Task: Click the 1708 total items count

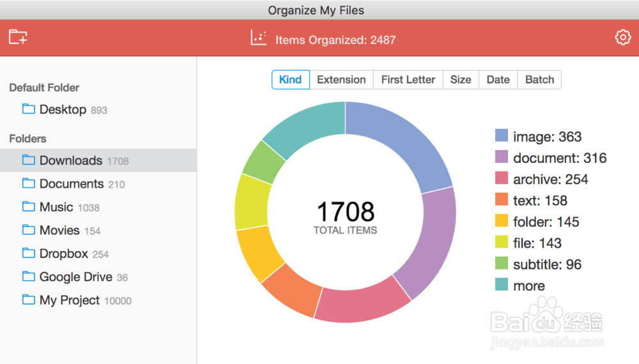Action: (x=346, y=211)
